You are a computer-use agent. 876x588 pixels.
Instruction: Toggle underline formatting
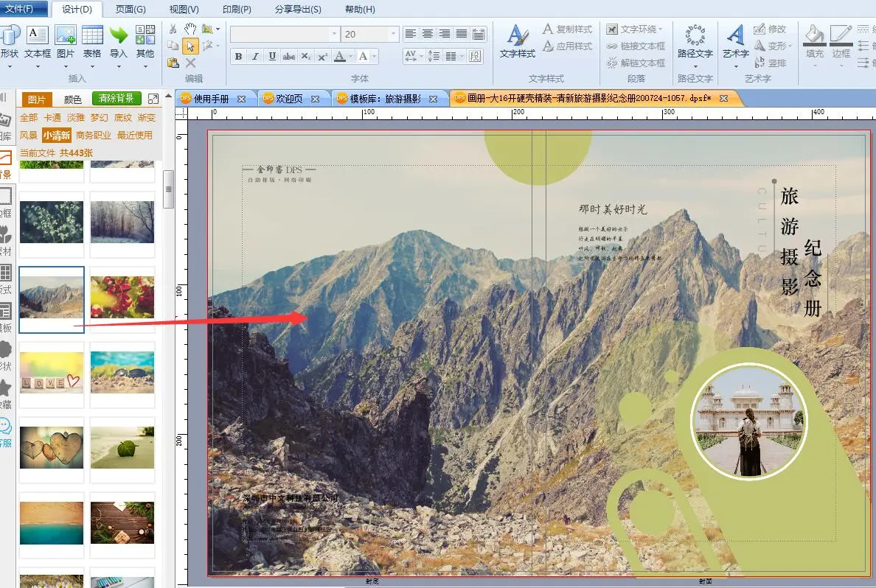coord(272,56)
